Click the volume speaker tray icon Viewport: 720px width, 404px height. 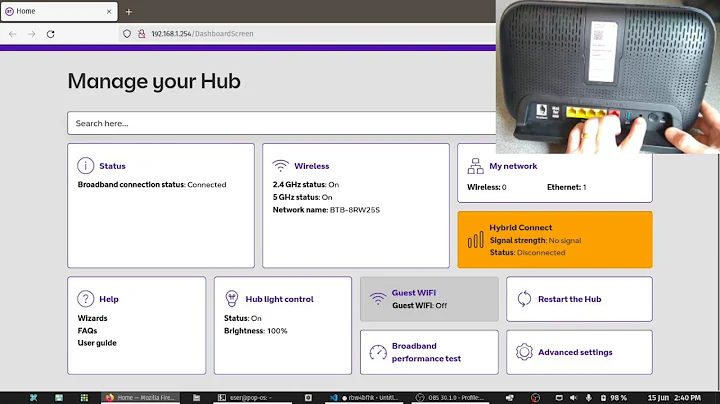[574, 398]
